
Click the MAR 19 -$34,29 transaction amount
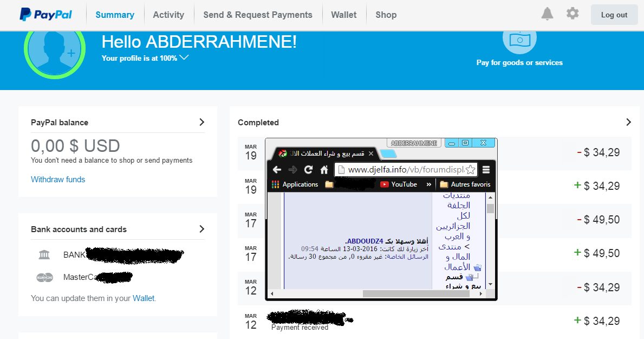(x=599, y=152)
